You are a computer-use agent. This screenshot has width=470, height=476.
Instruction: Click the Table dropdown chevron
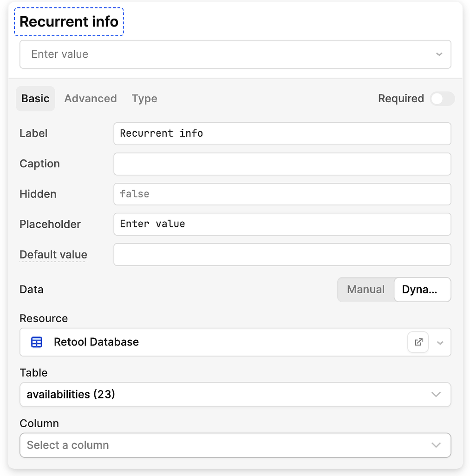pyautogui.click(x=436, y=394)
